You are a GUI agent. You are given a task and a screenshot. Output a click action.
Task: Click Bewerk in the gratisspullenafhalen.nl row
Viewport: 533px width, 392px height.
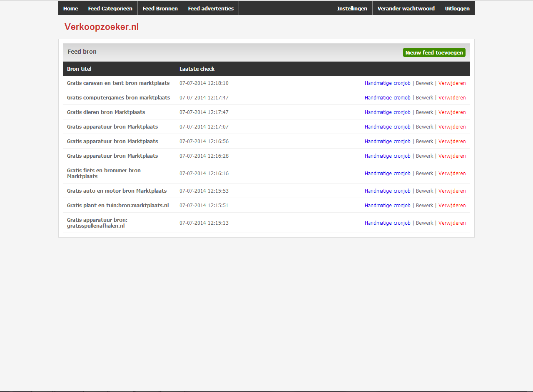tap(425, 223)
